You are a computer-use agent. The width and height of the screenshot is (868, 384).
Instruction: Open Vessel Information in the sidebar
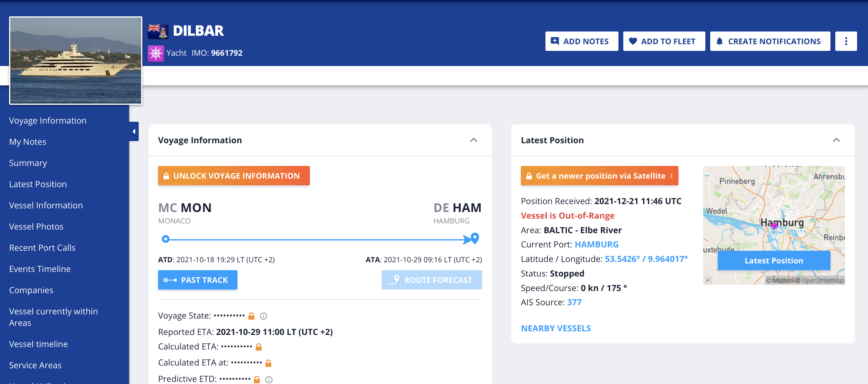(46, 205)
